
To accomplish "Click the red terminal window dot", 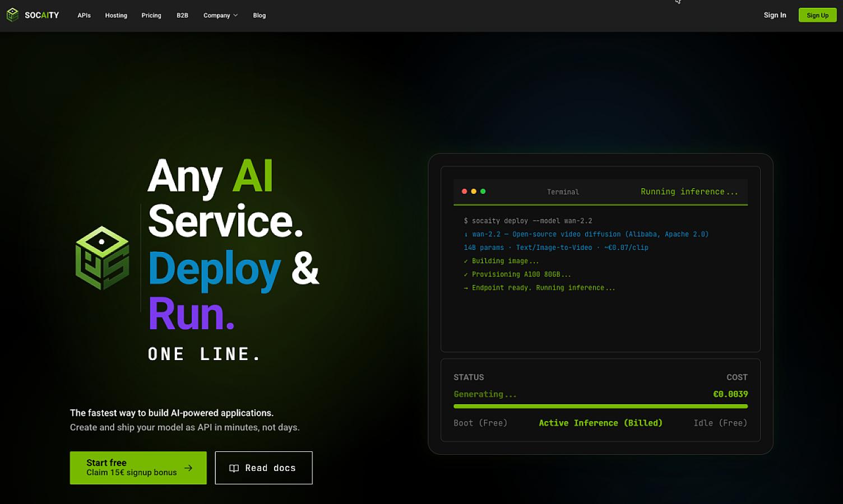I will [x=464, y=192].
